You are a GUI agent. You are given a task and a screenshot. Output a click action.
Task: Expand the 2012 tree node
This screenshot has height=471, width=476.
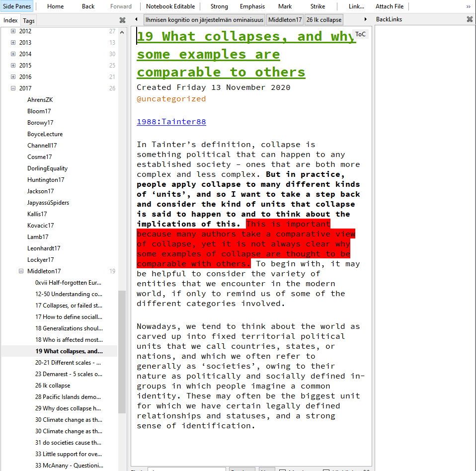click(x=13, y=31)
